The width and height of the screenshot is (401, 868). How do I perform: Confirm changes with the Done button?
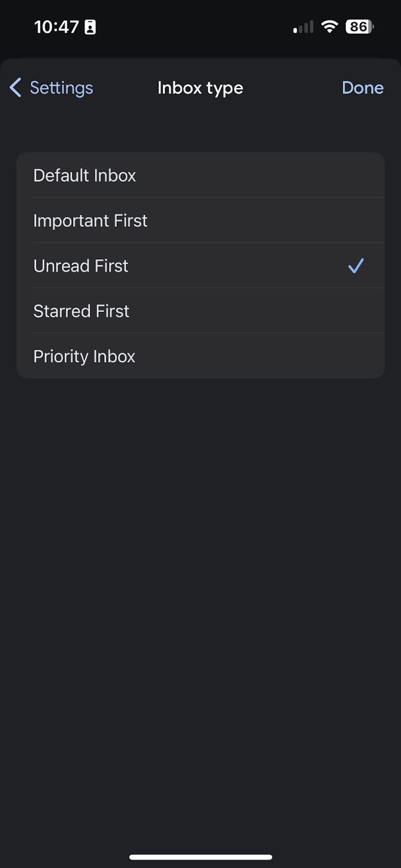point(362,87)
